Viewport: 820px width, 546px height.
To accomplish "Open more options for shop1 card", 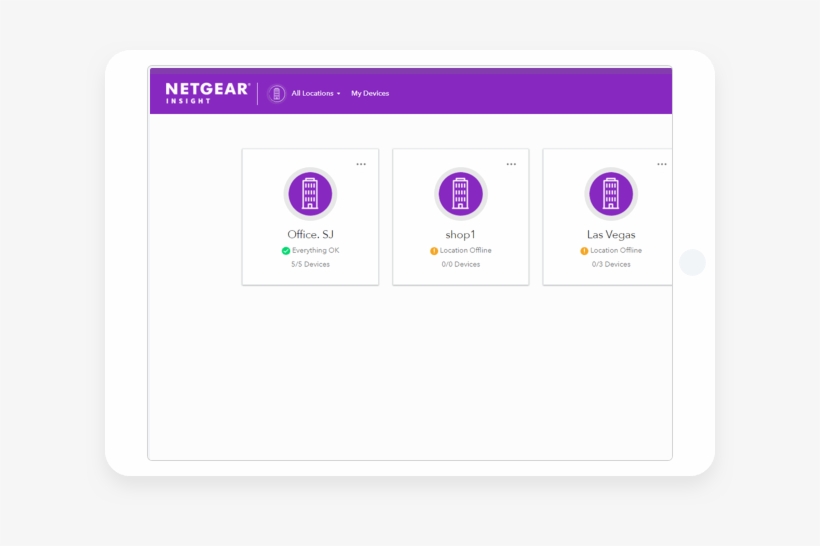I will click(x=511, y=164).
